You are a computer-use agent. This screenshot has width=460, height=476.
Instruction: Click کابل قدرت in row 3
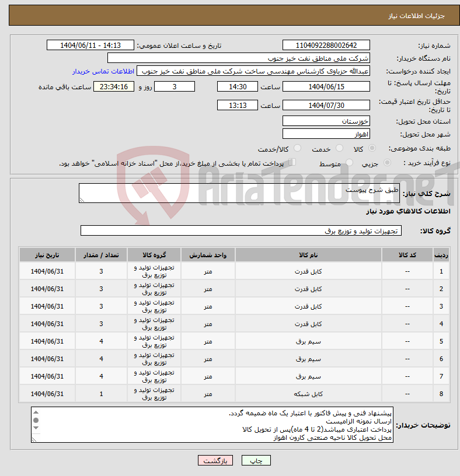[x=308, y=306]
